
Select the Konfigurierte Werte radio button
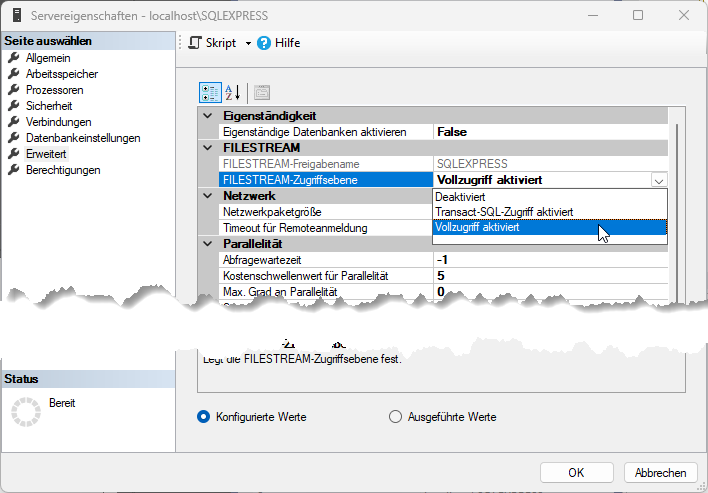(204, 417)
